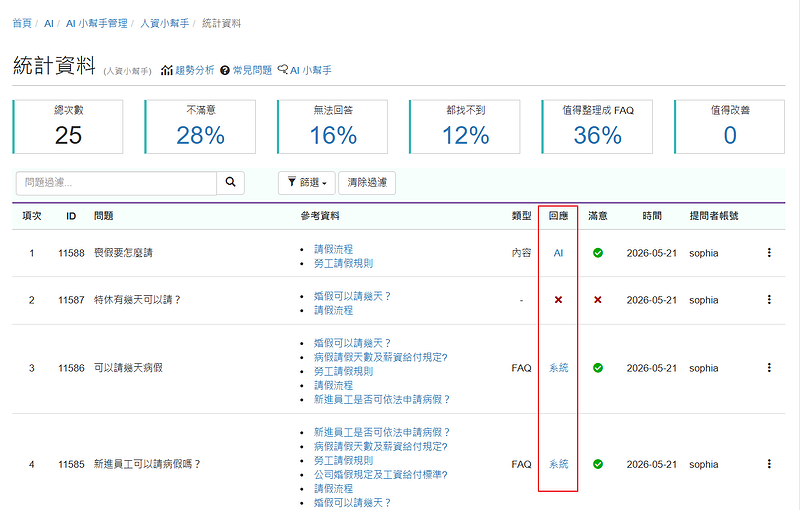Open AI 小幫手管理 breadcrumb
800x510 pixels.
point(96,23)
